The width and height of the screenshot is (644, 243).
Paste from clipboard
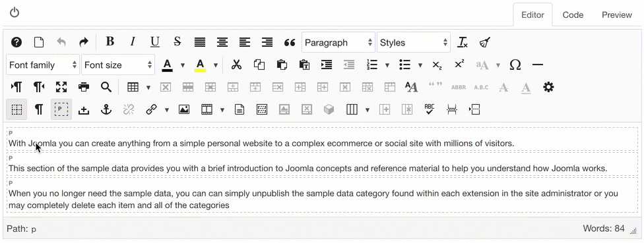281,65
